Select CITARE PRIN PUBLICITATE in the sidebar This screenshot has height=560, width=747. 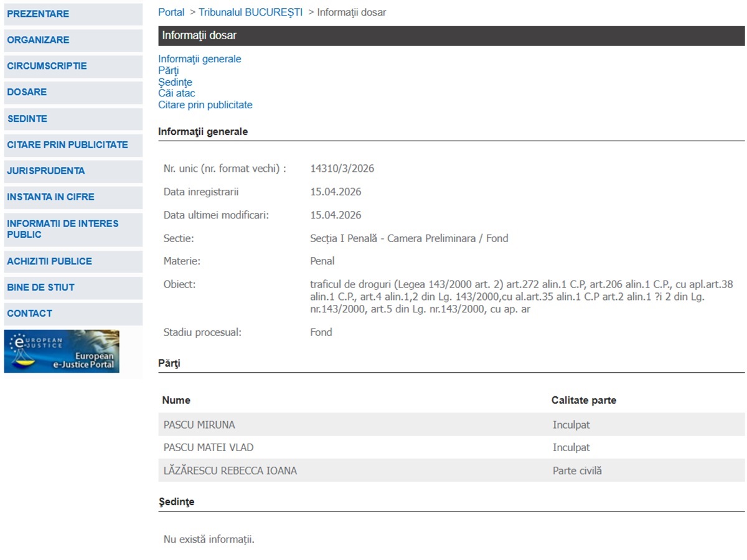point(73,145)
